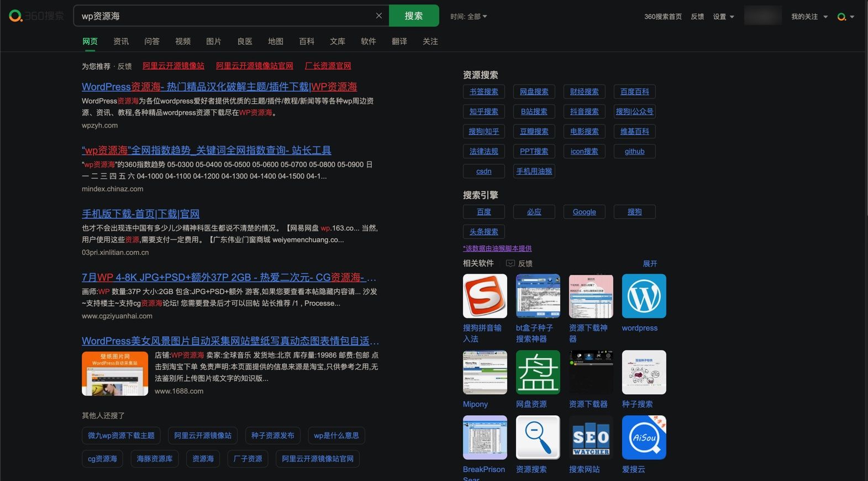The height and width of the screenshot is (481, 868).
Task: Open 阿里云开源镜像站官网 recommended link
Action: [255, 66]
